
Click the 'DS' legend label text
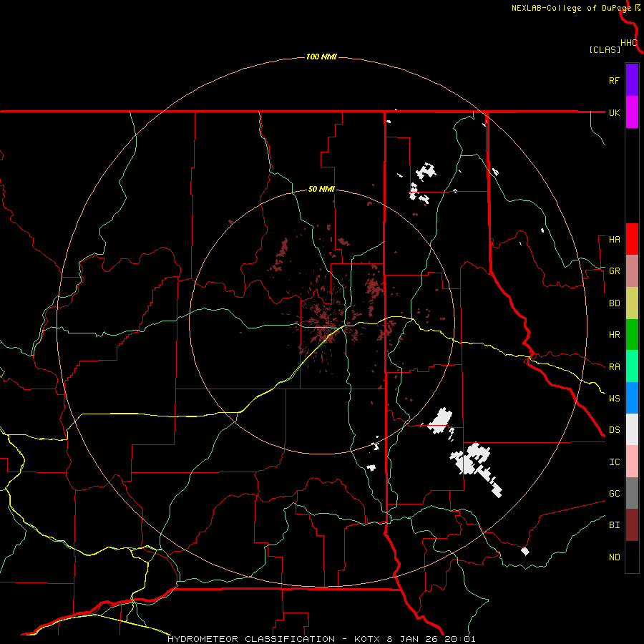614,430
